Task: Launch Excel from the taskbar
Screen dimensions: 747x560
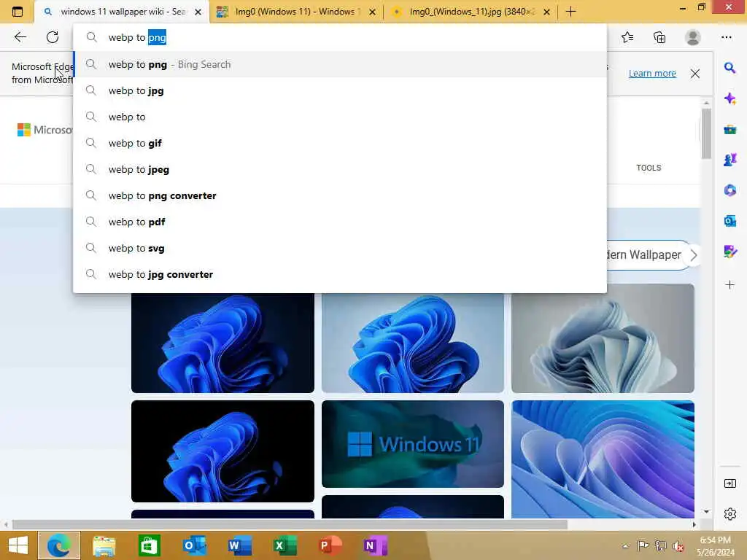Action: click(x=285, y=545)
